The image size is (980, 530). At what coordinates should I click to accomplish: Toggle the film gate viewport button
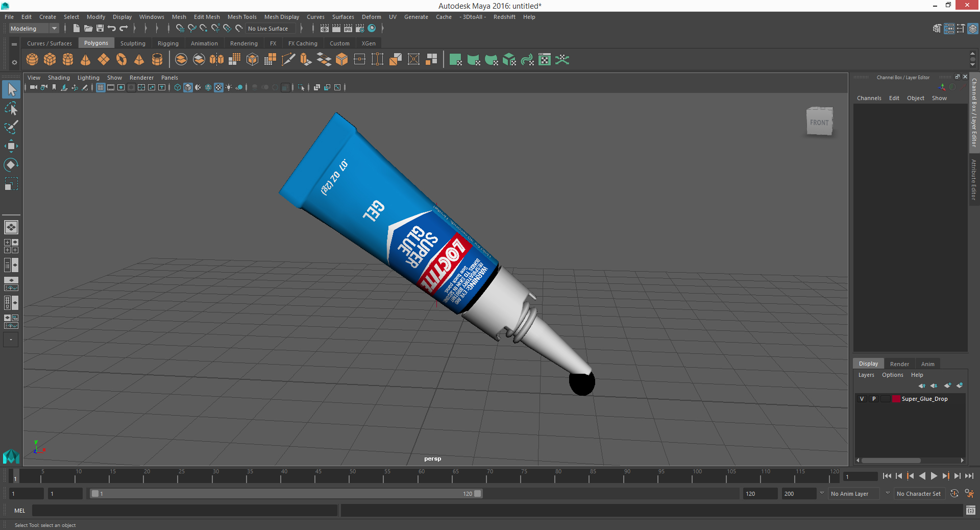tap(111, 87)
